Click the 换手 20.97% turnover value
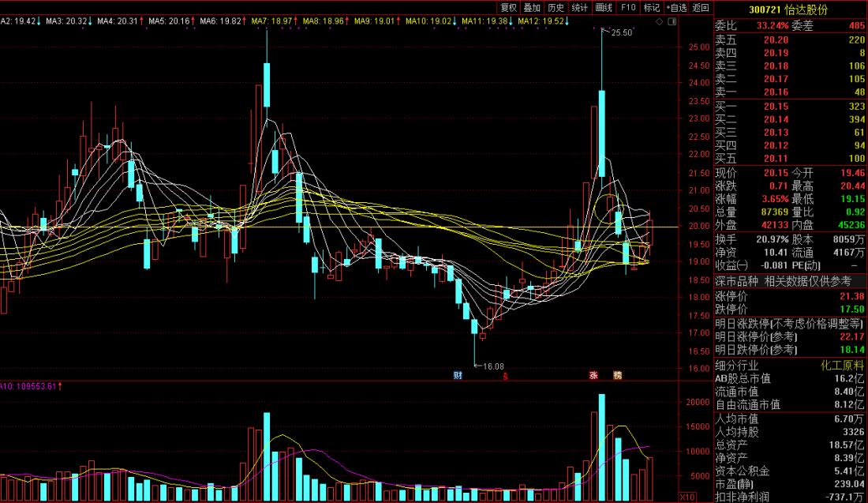 pyautogui.click(x=773, y=239)
